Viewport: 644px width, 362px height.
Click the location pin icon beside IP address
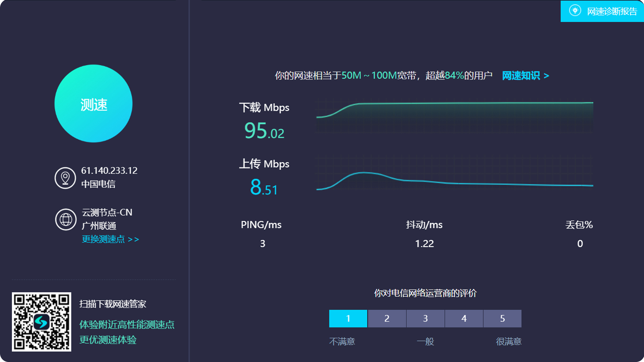pos(65,178)
